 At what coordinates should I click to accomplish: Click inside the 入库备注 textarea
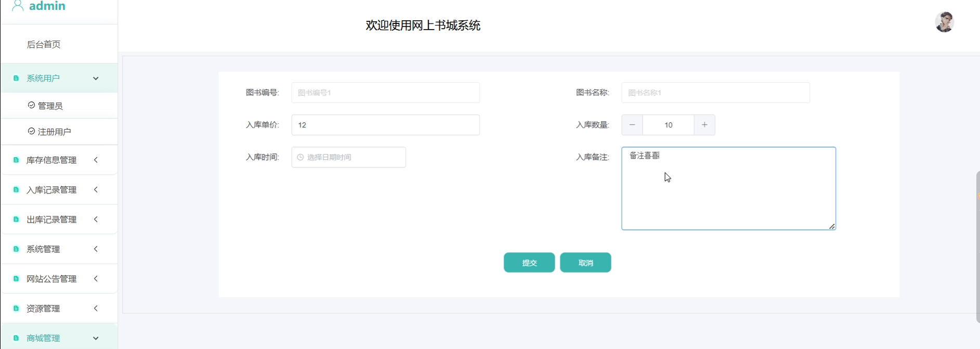(728, 188)
